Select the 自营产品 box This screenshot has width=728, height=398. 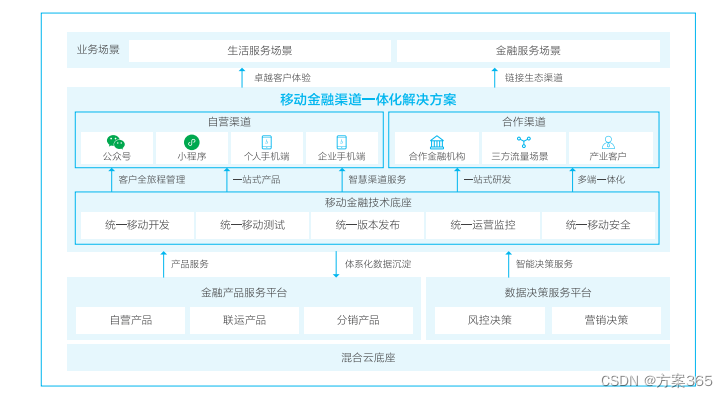131,320
